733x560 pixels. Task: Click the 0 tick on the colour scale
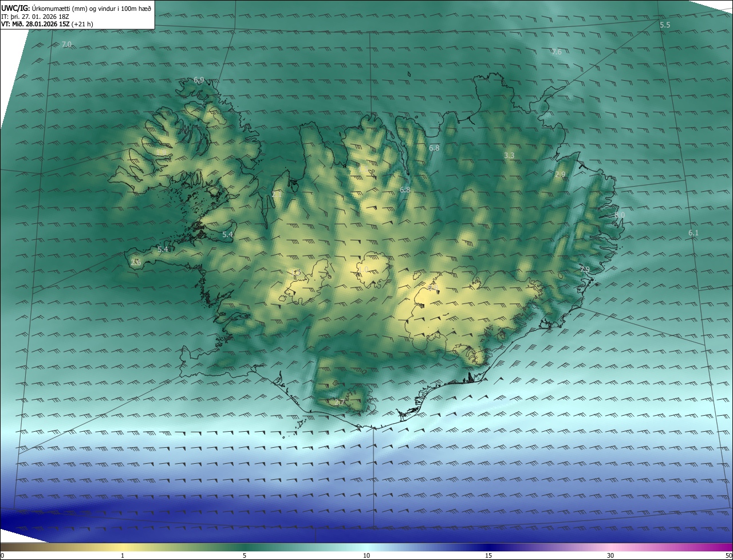tap(2, 555)
